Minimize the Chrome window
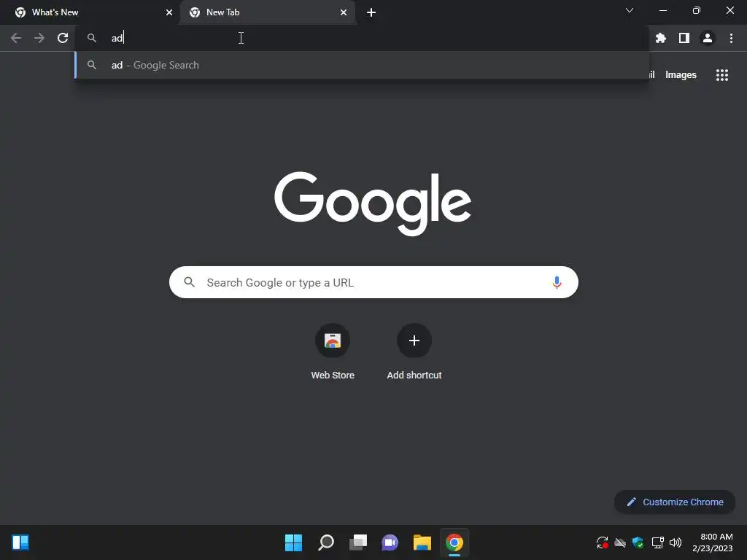Image resolution: width=747 pixels, height=560 pixels. pyautogui.click(x=663, y=10)
